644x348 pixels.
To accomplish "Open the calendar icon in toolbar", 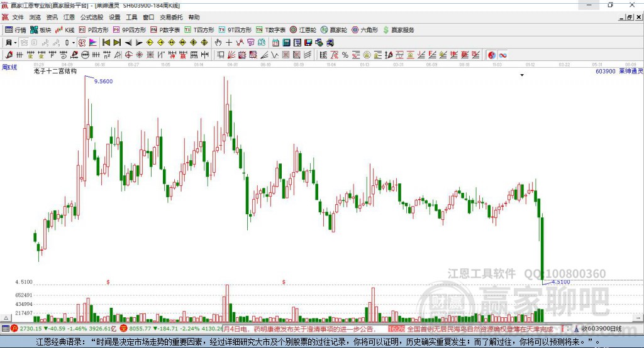I will click(275, 43).
